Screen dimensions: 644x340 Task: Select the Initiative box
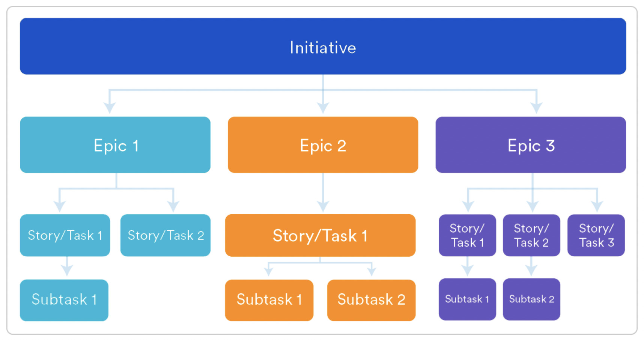[x=322, y=46]
